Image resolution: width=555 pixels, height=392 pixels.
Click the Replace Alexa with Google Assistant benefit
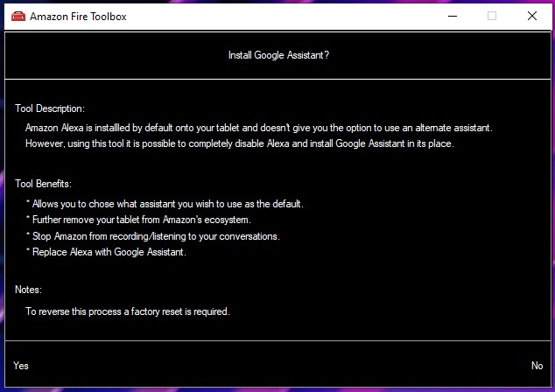coord(107,253)
